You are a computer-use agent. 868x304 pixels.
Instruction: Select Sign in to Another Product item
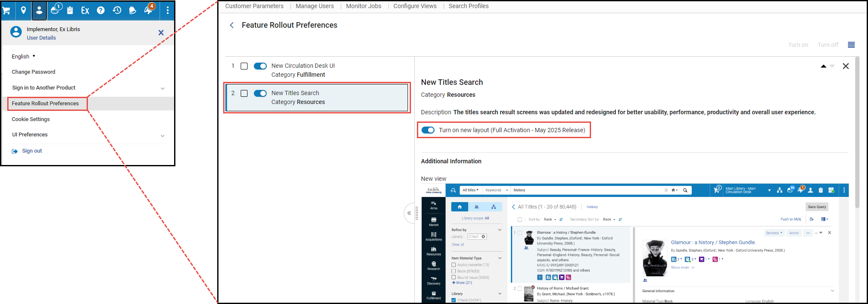pos(44,88)
